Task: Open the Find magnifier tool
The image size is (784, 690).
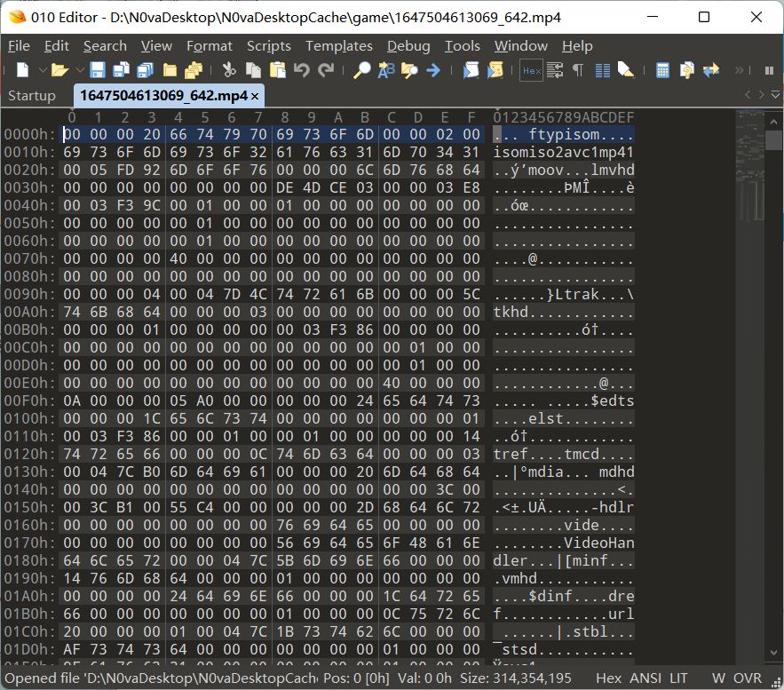Action: [361, 70]
